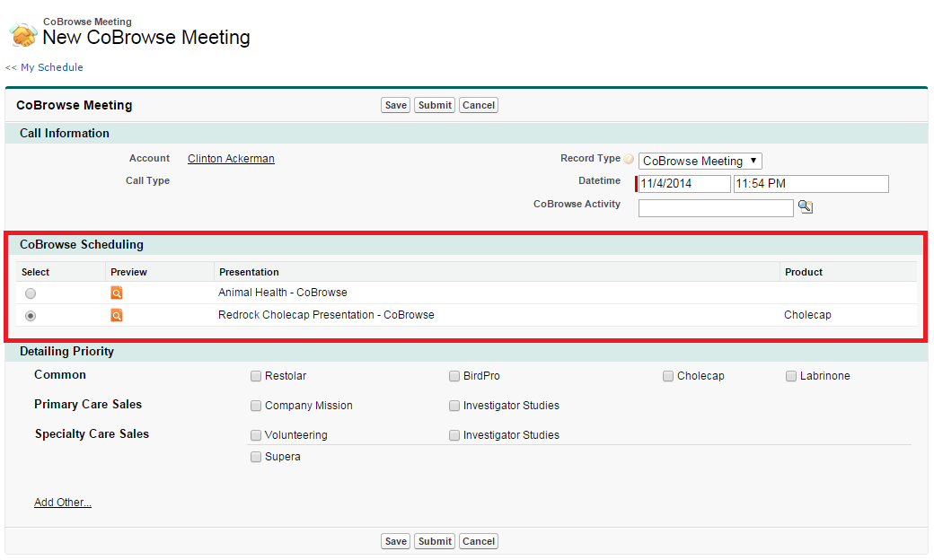Enable the Restolar checkbox
The height and width of the screenshot is (560, 934).
point(257,376)
